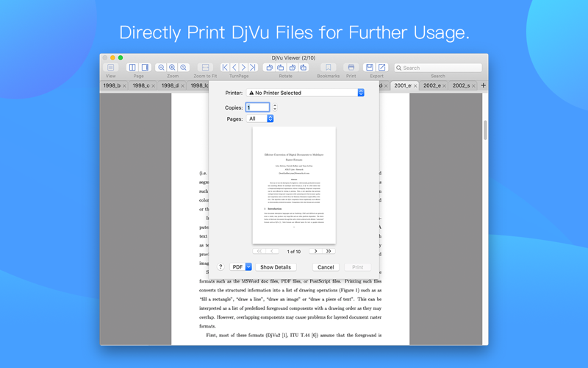Click the Copies stepper arrows
The width and height of the screenshot is (588, 368).
(275, 107)
